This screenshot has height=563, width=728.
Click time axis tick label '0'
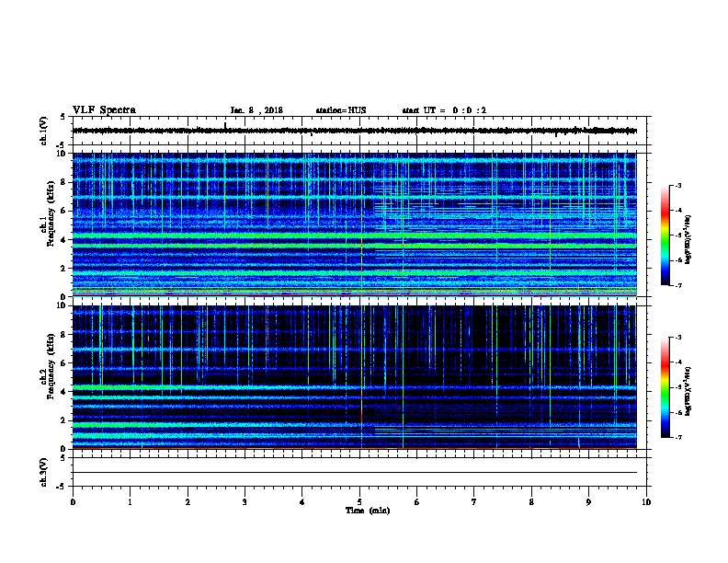coord(73,502)
